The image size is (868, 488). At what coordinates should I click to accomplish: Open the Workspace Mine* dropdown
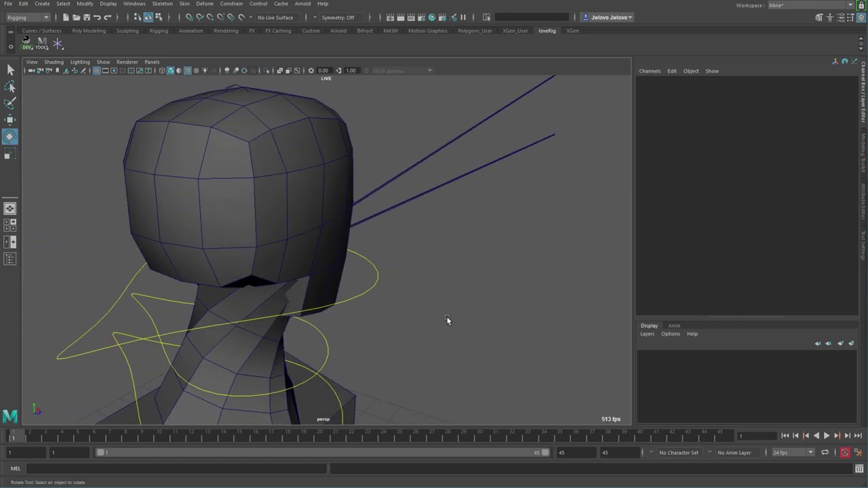click(x=810, y=5)
